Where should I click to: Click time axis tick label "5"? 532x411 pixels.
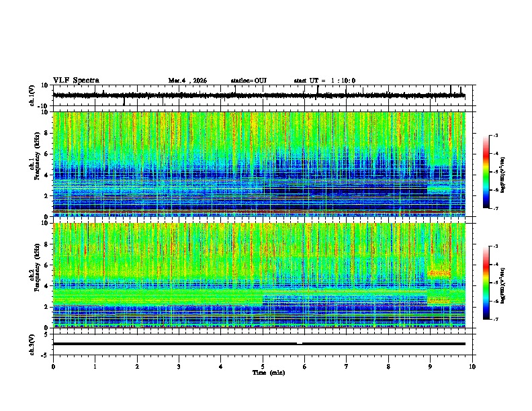pos(263,367)
